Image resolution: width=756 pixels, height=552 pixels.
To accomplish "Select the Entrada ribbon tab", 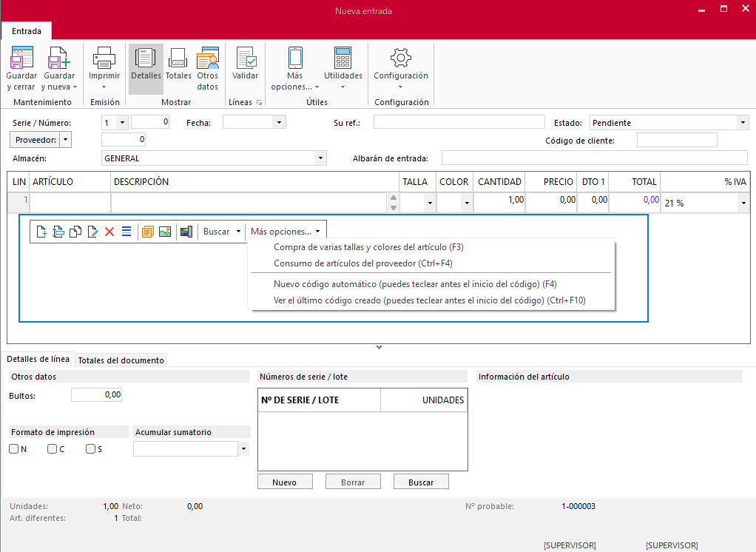I will pos(27,31).
